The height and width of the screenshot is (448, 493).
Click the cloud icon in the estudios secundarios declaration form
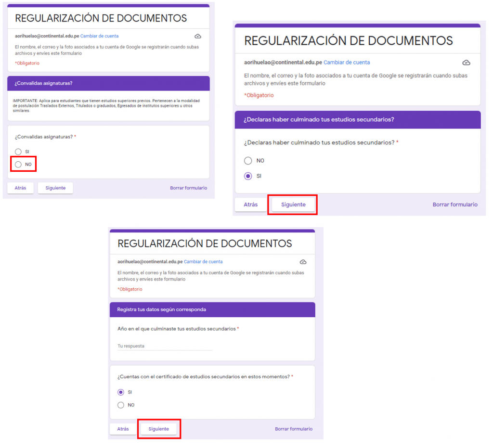tap(466, 63)
